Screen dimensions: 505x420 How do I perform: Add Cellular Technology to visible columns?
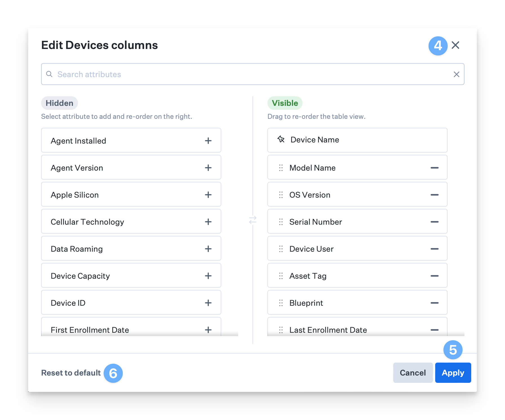pos(208,222)
